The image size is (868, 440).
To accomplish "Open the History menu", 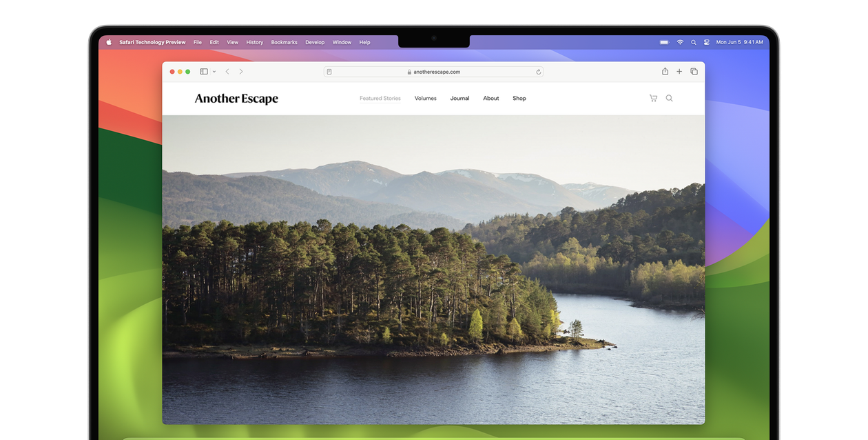I will point(254,42).
